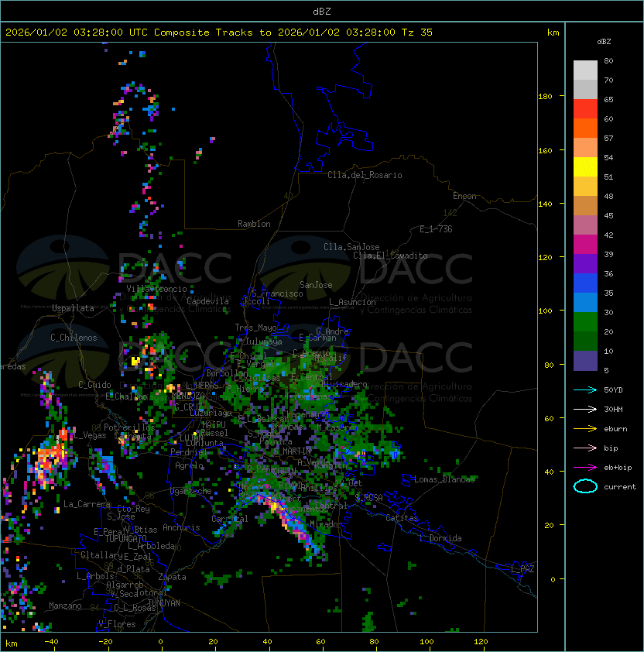Click the 'V_Flores' place label
644x652 pixels.
(x=117, y=624)
